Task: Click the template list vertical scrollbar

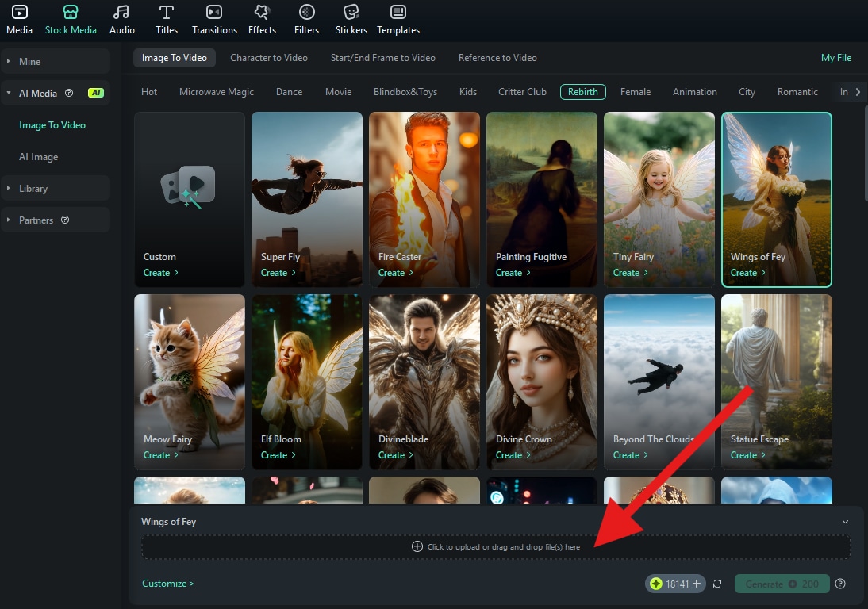Action: (866, 155)
